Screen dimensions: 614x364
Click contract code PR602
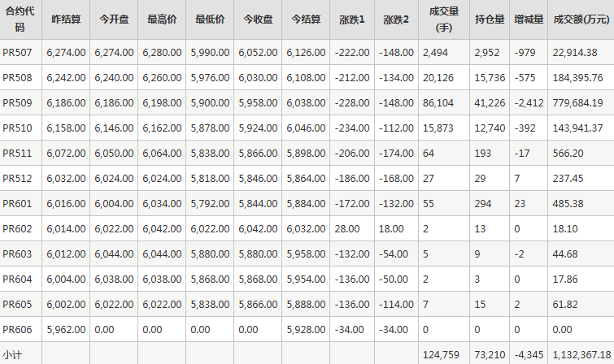(17, 228)
